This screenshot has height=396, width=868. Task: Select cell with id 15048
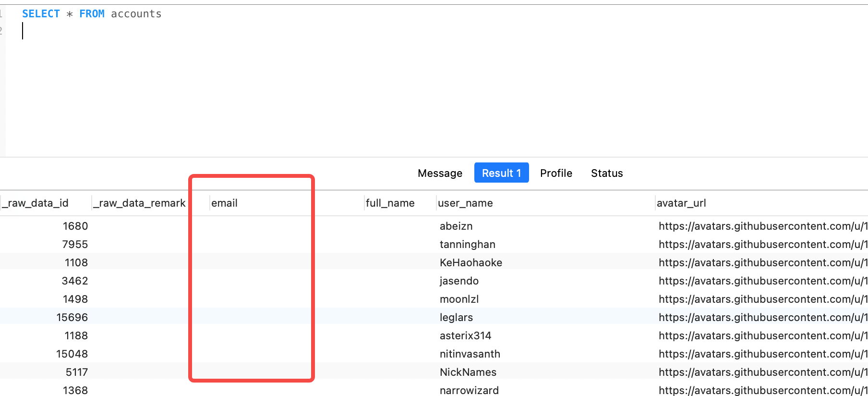(72, 354)
